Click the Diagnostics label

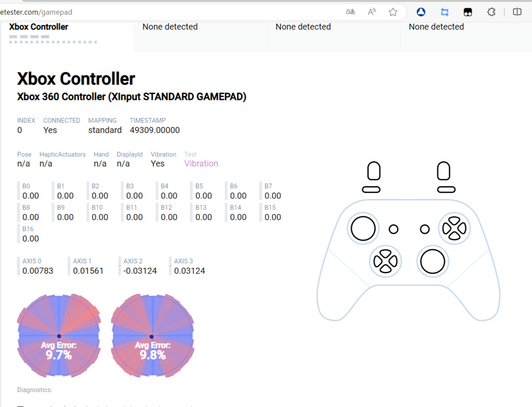35,390
